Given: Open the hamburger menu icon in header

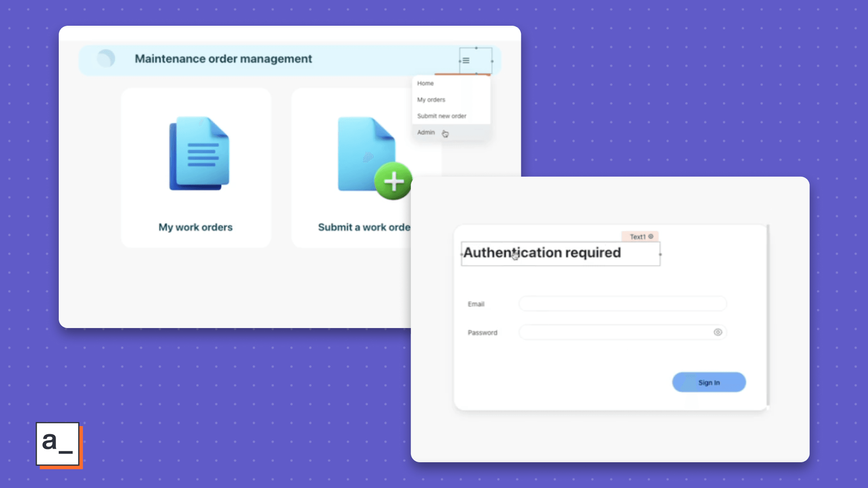Looking at the screenshot, I should (466, 61).
